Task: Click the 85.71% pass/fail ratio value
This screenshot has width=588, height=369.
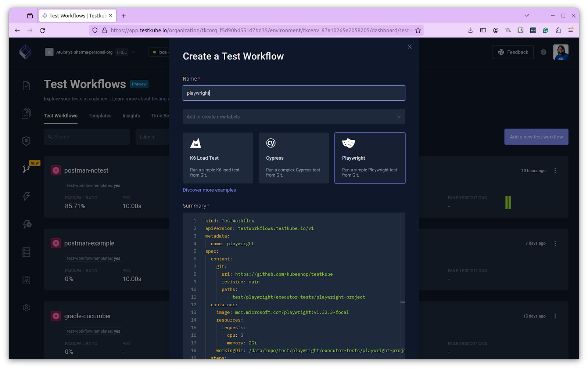Action: click(x=75, y=206)
